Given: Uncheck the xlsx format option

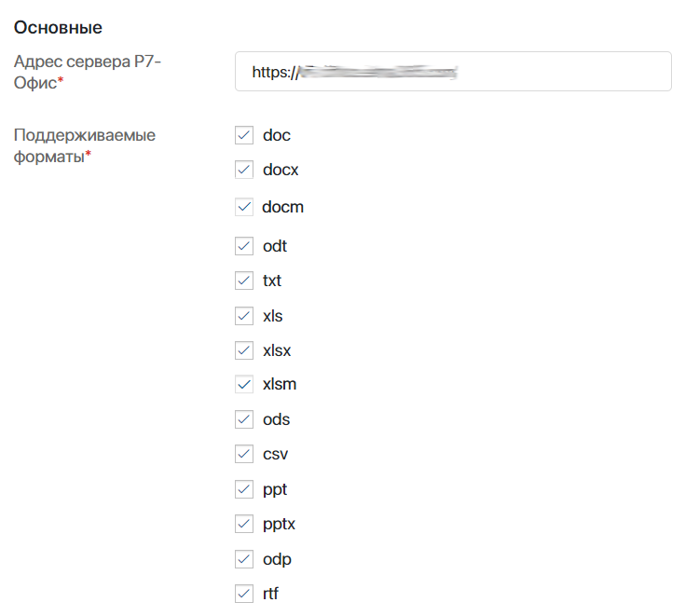Looking at the screenshot, I should click(244, 350).
